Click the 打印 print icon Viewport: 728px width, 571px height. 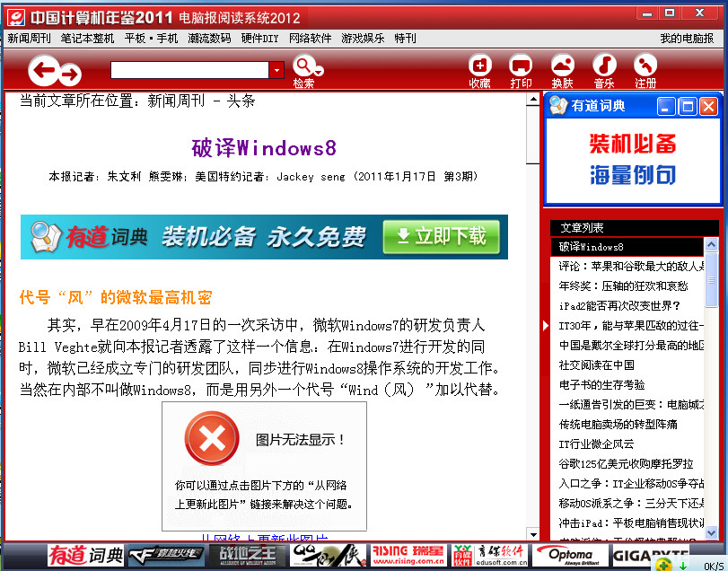click(521, 65)
